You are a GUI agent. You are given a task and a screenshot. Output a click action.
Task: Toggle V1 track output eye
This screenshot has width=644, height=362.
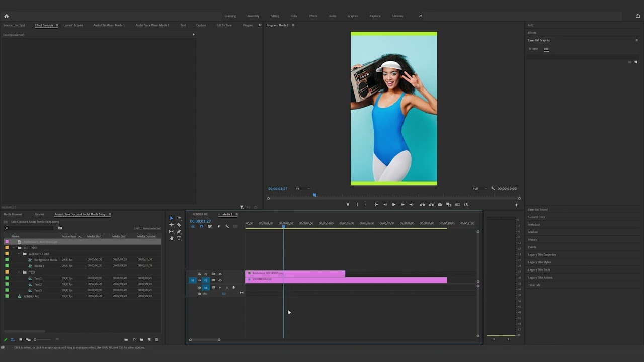pyautogui.click(x=220, y=280)
